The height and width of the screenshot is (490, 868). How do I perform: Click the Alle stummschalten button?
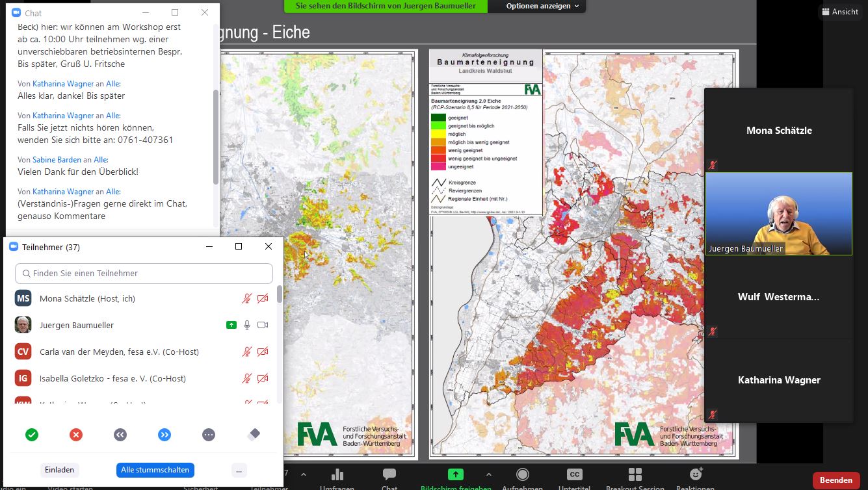[155, 470]
